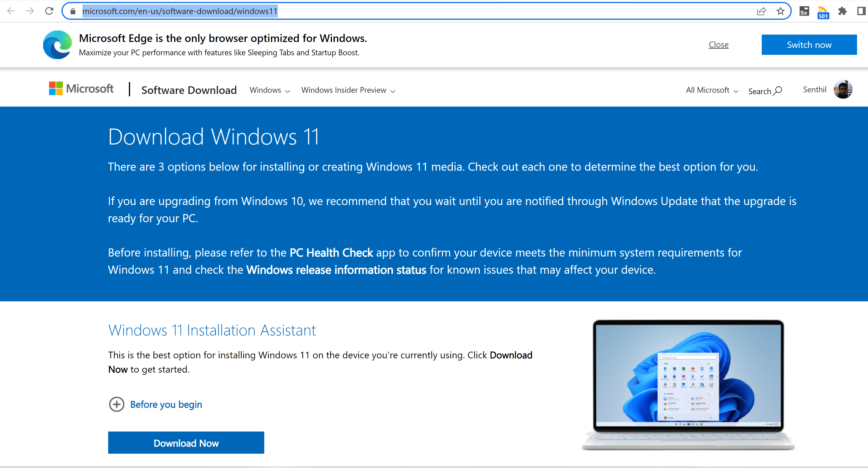The height and width of the screenshot is (468, 868).
Task: Switch to the Software Download section
Action: [189, 90]
